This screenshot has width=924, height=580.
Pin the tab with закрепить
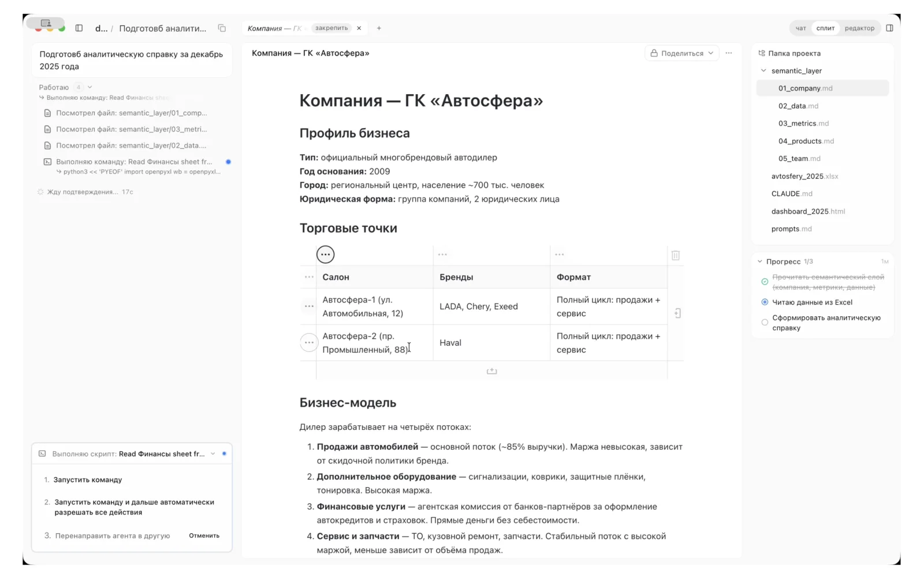point(331,28)
